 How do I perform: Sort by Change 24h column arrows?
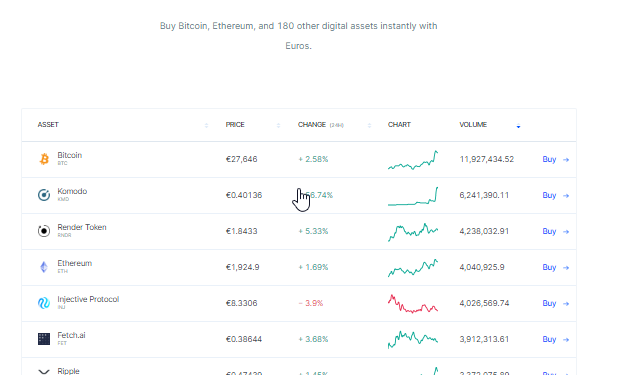369,125
